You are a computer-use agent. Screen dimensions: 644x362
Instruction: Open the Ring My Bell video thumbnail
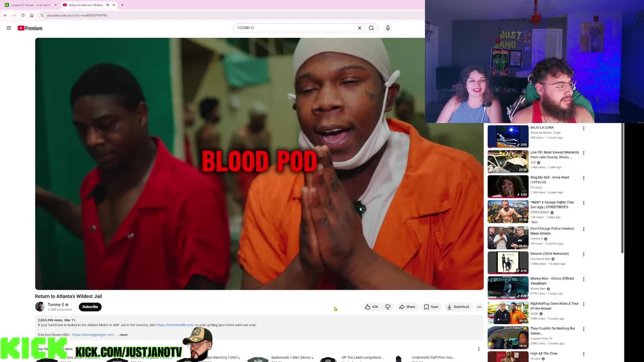pos(508,186)
